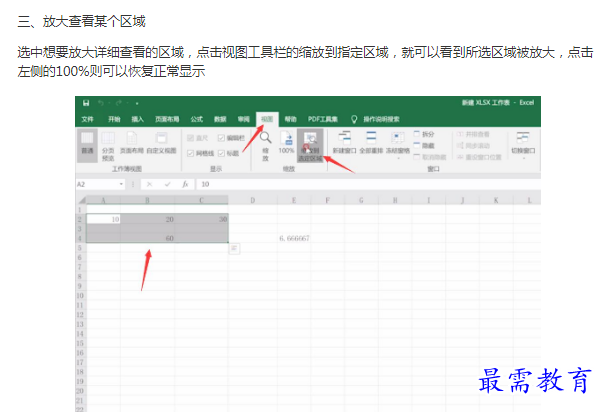Toggle the 网格线 gridlines checkbox
This screenshot has width=600, height=412.
point(190,153)
